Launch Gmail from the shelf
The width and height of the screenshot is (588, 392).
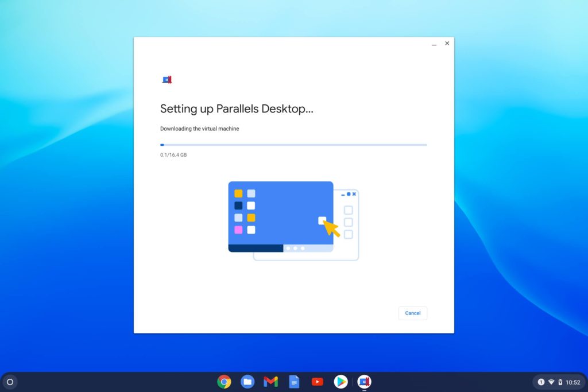[x=271, y=382]
